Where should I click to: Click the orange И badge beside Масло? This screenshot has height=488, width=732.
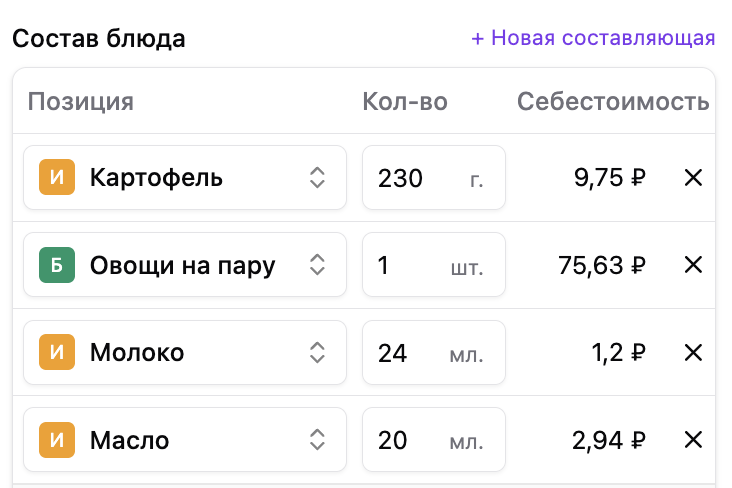tap(57, 440)
